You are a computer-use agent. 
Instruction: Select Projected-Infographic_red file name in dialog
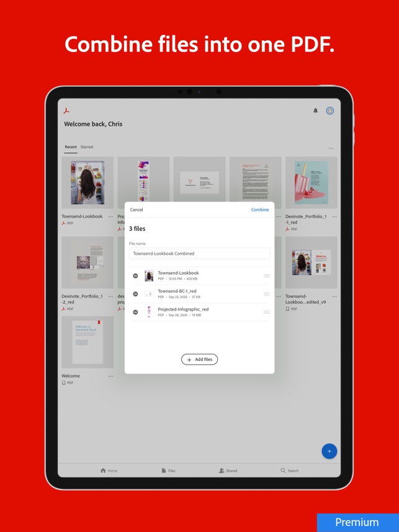tap(183, 309)
